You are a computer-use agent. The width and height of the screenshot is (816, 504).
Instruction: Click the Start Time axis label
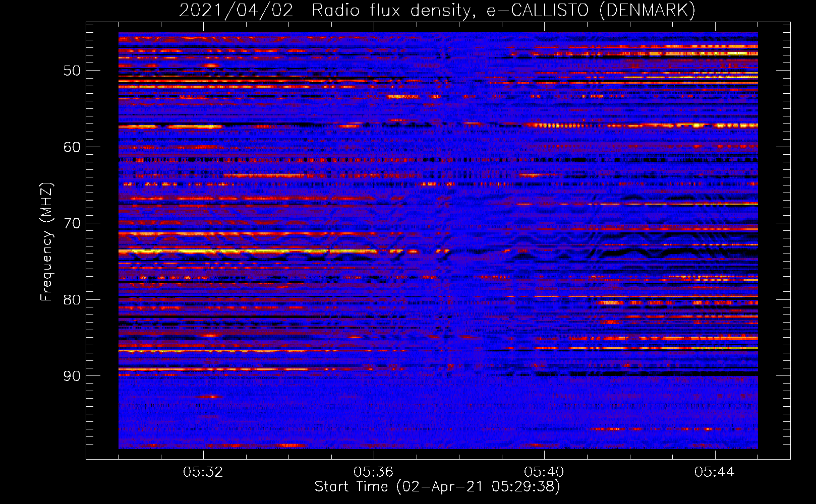pos(437,487)
